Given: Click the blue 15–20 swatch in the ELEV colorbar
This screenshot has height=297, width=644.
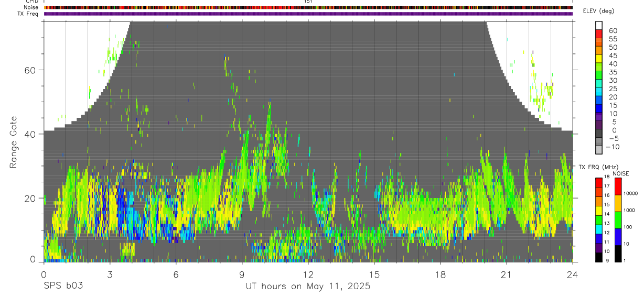Looking at the screenshot, I should [599, 101].
